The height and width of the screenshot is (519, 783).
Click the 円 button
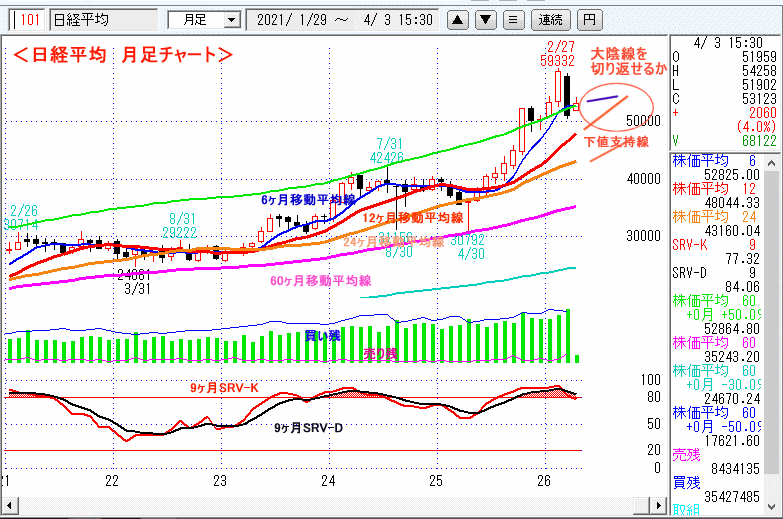point(590,20)
